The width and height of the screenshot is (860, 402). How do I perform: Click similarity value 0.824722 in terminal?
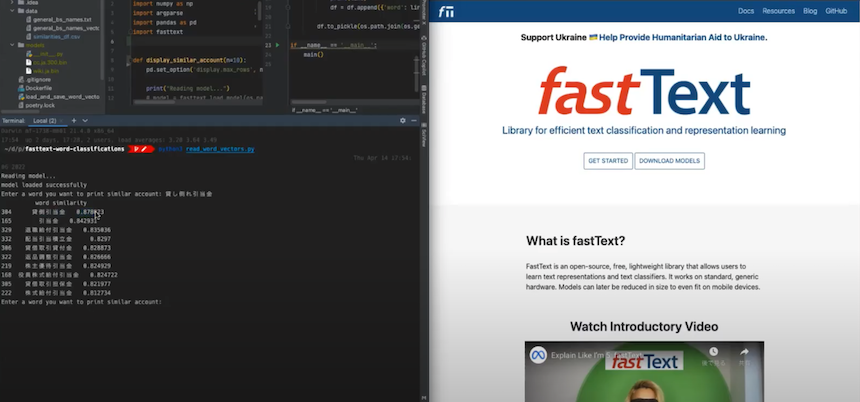coord(103,275)
